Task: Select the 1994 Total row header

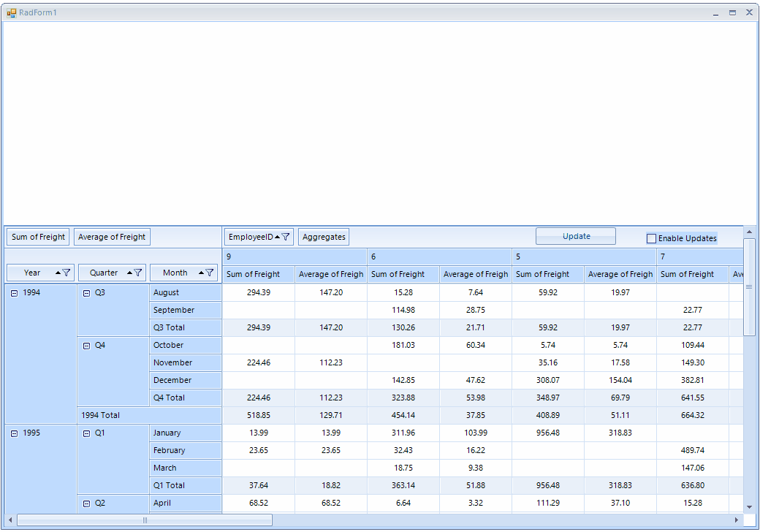Action: [100, 415]
